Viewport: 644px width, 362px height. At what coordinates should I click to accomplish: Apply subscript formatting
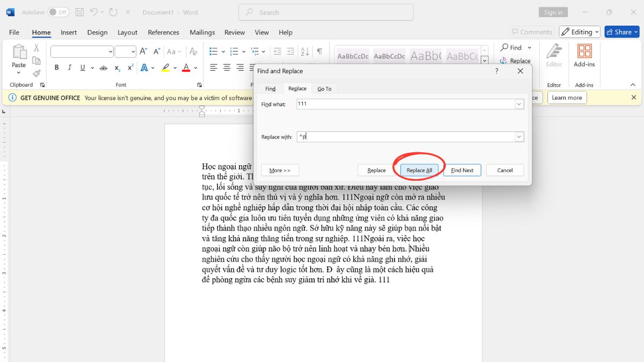[x=118, y=68]
